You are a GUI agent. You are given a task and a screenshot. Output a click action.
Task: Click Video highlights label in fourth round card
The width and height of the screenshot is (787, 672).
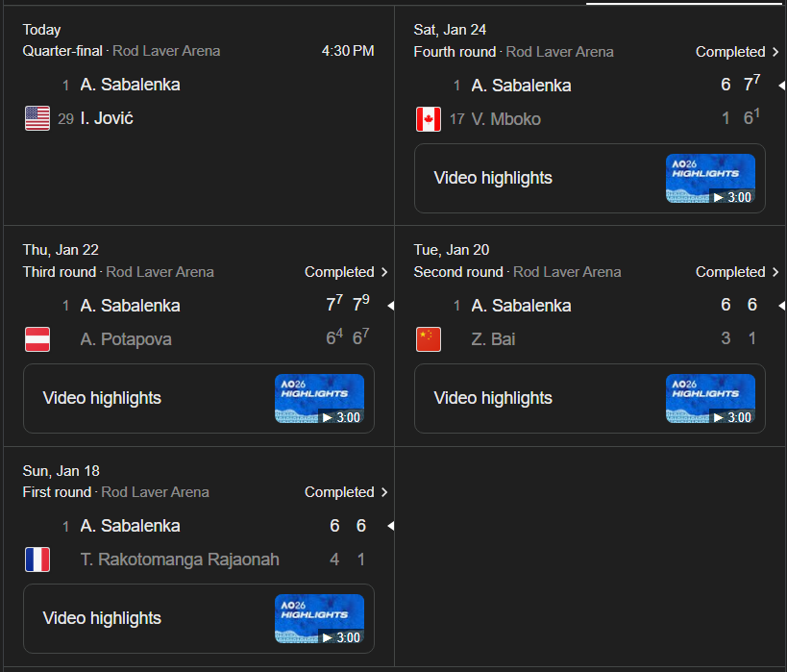pos(493,179)
